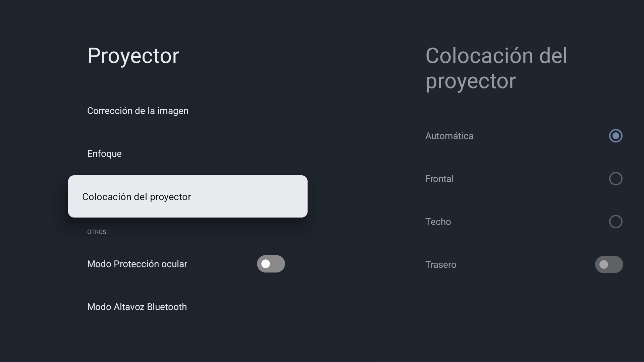This screenshot has height=362, width=644.
Task: Toggle the Modo Protección ocular switch
Action: (x=271, y=264)
